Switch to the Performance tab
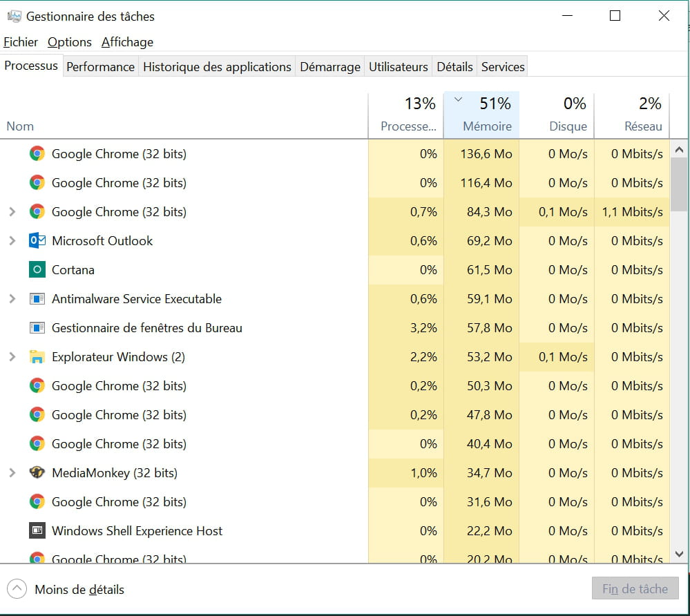The height and width of the screenshot is (616, 690). (100, 67)
